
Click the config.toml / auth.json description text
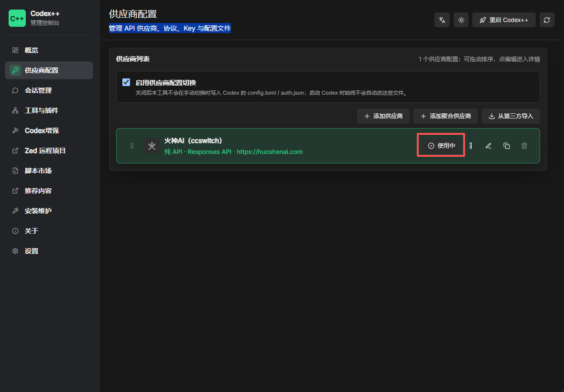pyautogui.click(x=271, y=93)
